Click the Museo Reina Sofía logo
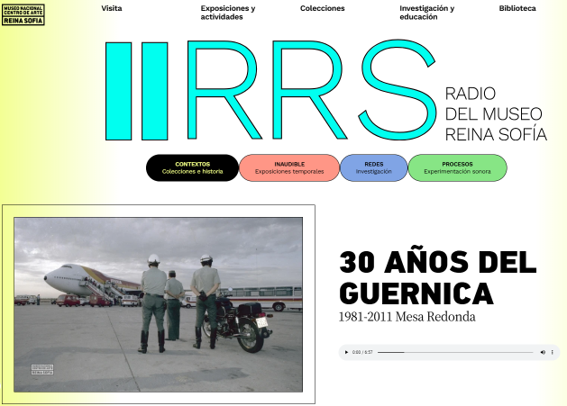This screenshot has height=406, width=567. [23, 15]
